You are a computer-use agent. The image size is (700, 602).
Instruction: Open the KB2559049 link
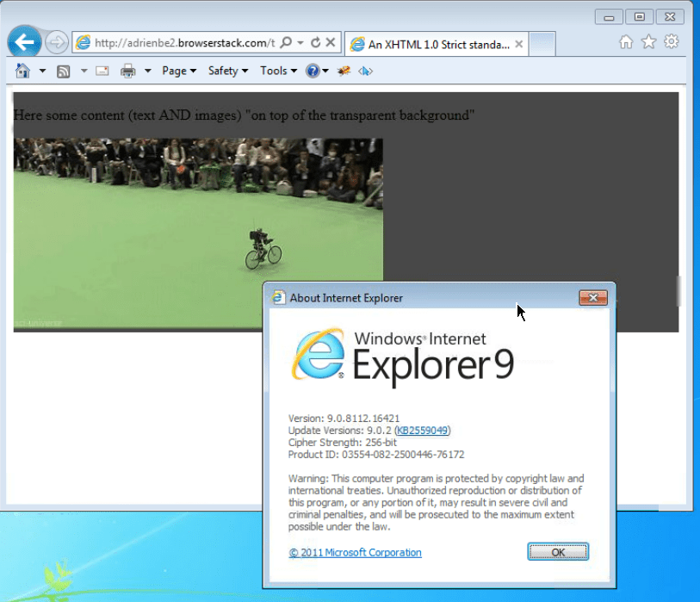click(422, 431)
